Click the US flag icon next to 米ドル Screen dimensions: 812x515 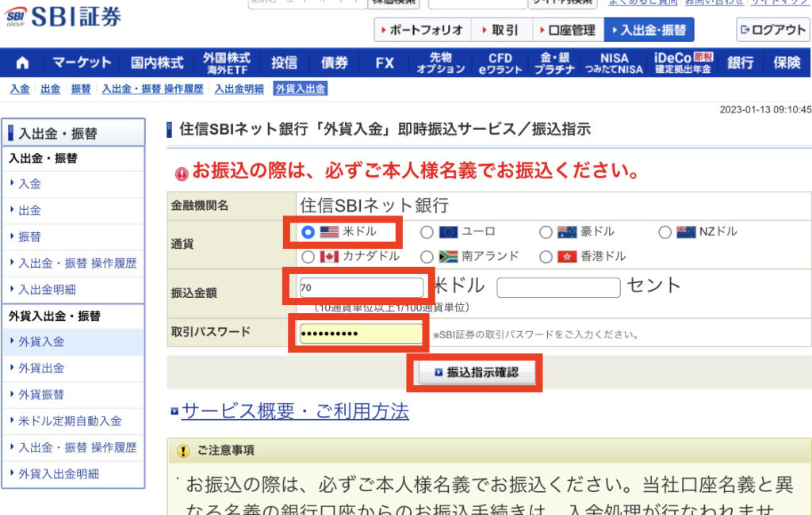click(329, 231)
